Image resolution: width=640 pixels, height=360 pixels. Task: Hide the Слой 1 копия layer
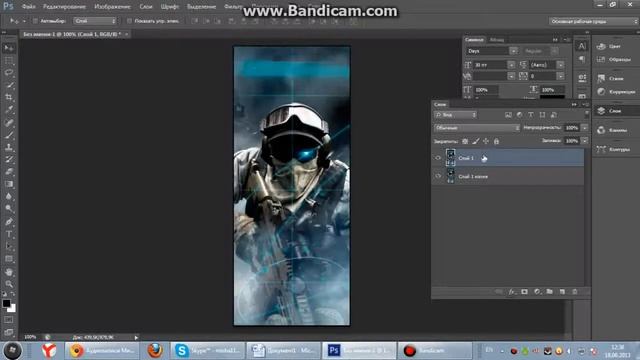point(438,176)
